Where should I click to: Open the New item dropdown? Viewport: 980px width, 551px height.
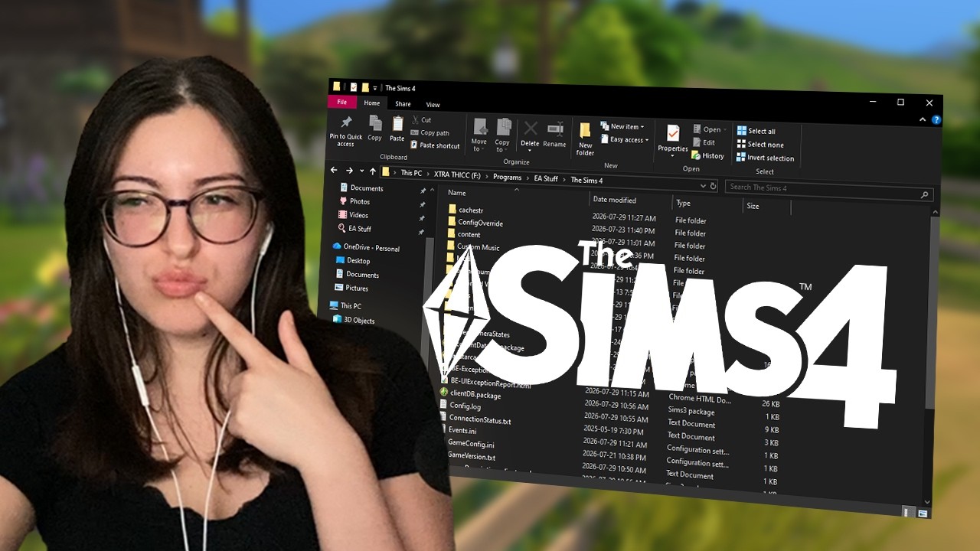(622, 127)
